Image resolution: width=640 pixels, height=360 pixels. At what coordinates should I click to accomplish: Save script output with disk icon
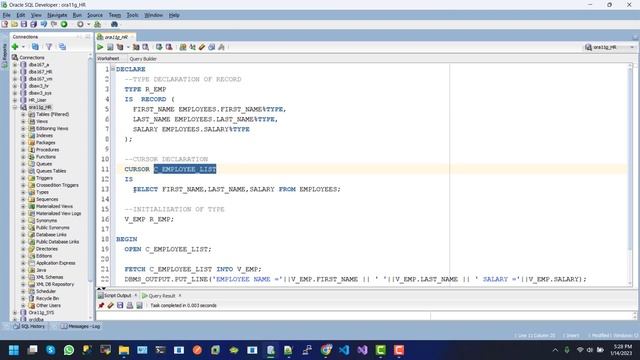pos(120,305)
